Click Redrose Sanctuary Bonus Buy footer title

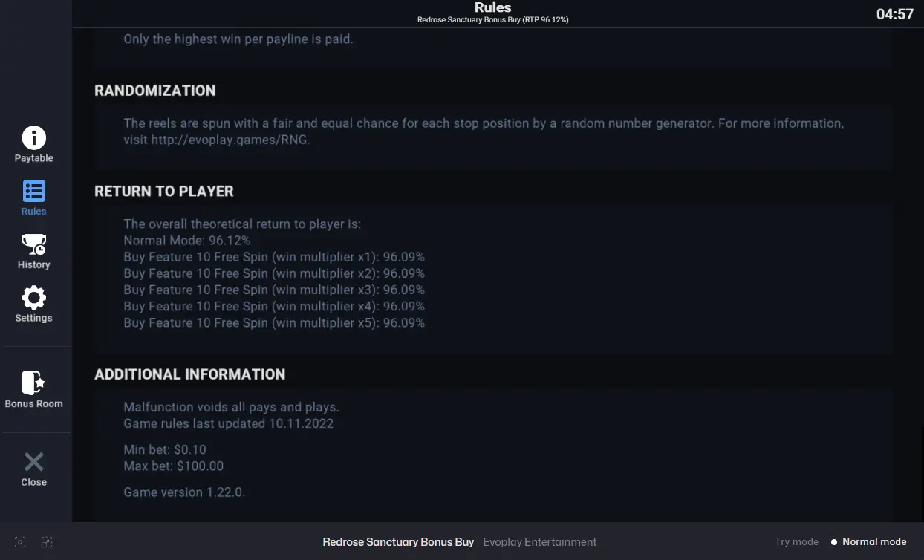tap(398, 542)
